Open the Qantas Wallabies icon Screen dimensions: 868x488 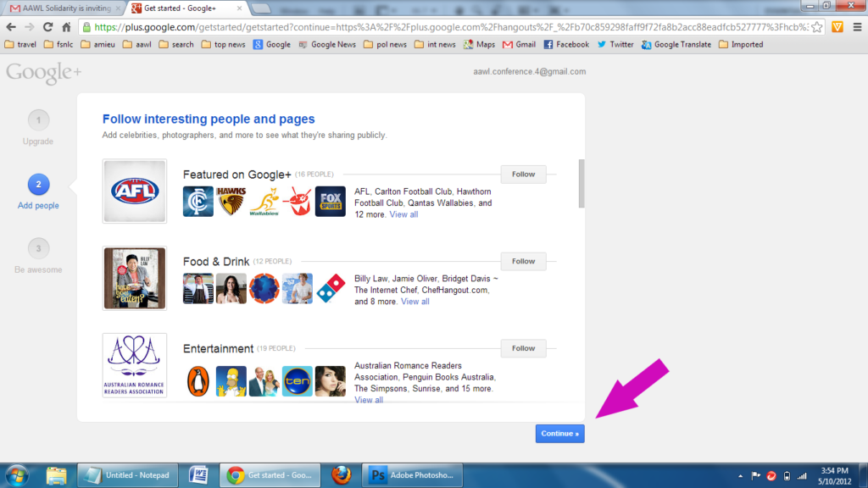point(264,202)
